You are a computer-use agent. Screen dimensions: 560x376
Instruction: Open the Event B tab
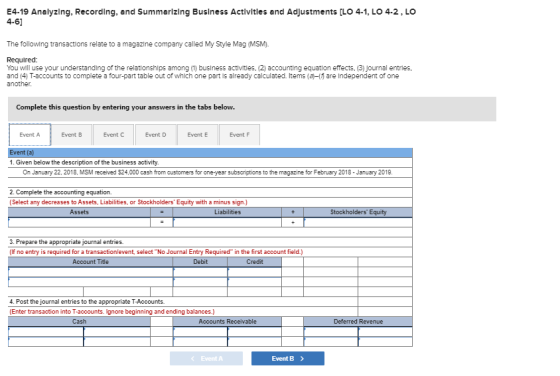[x=71, y=135]
